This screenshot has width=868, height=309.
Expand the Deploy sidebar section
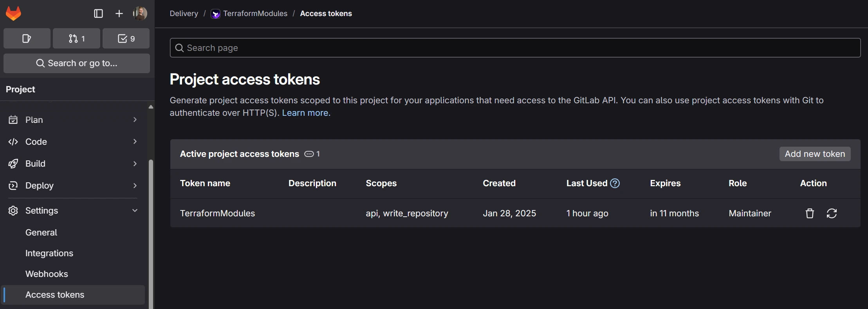(73, 185)
